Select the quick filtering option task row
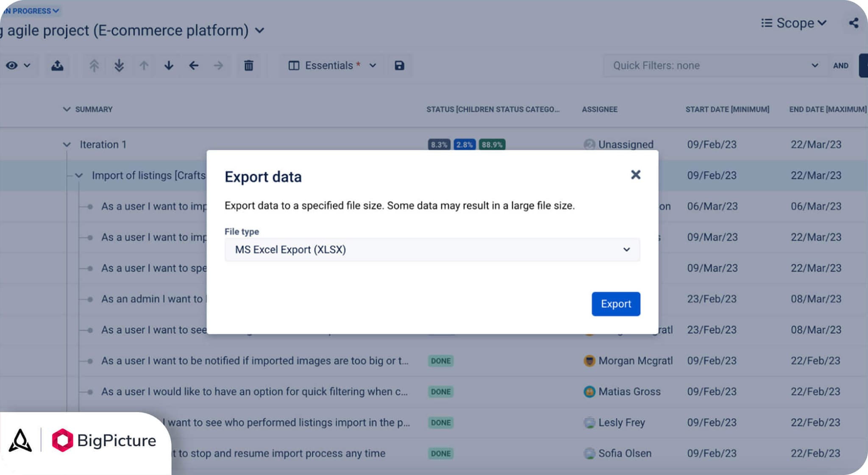This screenshot has width=868, height=475. pos(254,392)
